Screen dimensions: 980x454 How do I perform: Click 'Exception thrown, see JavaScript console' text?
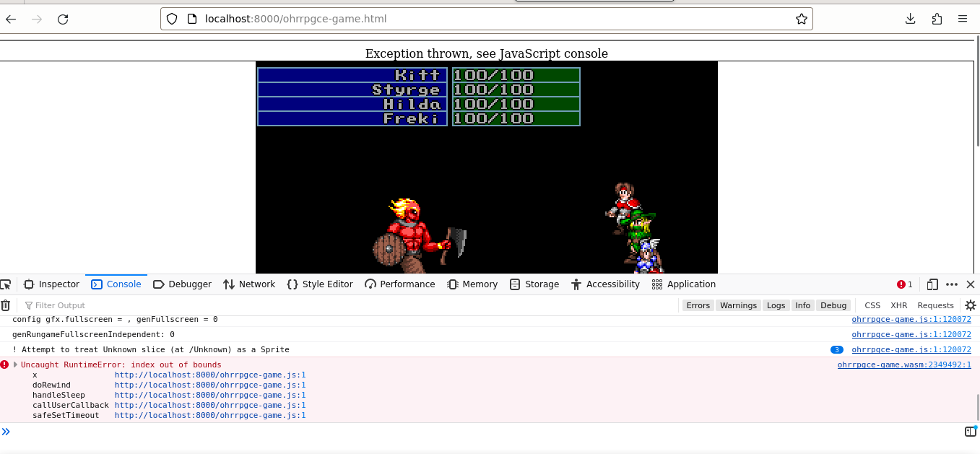(487, 53)
